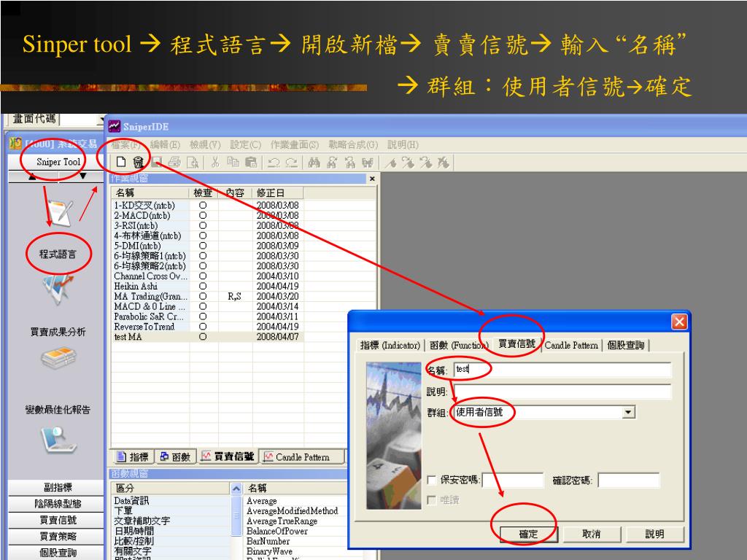Image resolution: width=747 pixels, height=560 pixels.
Task: Click the 陰陽線型態 sidebar button
Action: coord(58,504)
